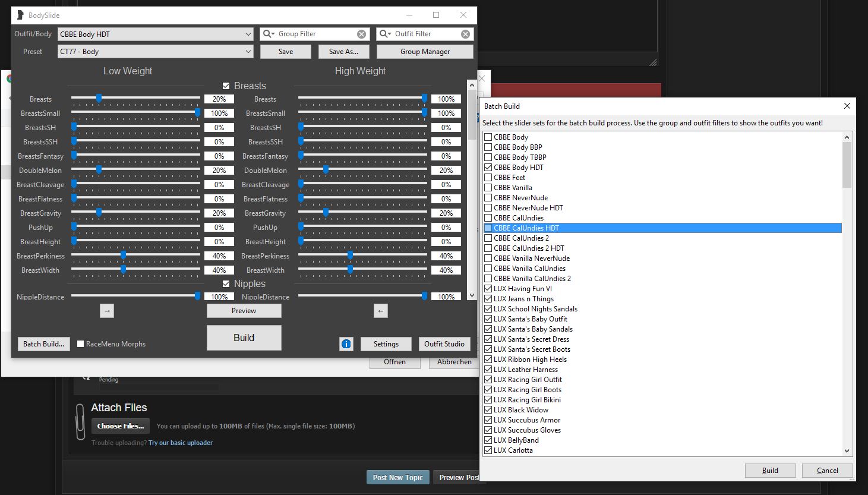
Task: Enable RaceMenu Morphs checkbox
Action: (80, 344)
